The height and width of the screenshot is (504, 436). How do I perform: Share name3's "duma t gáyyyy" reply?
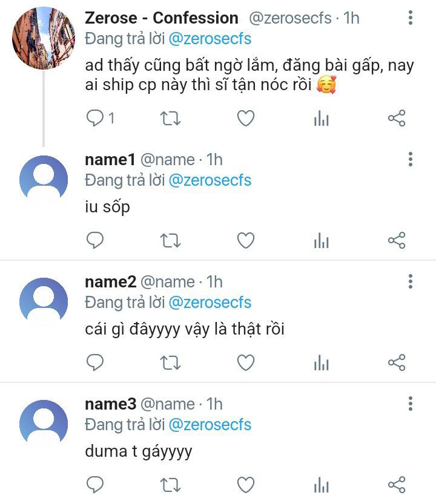pos(396,485)
